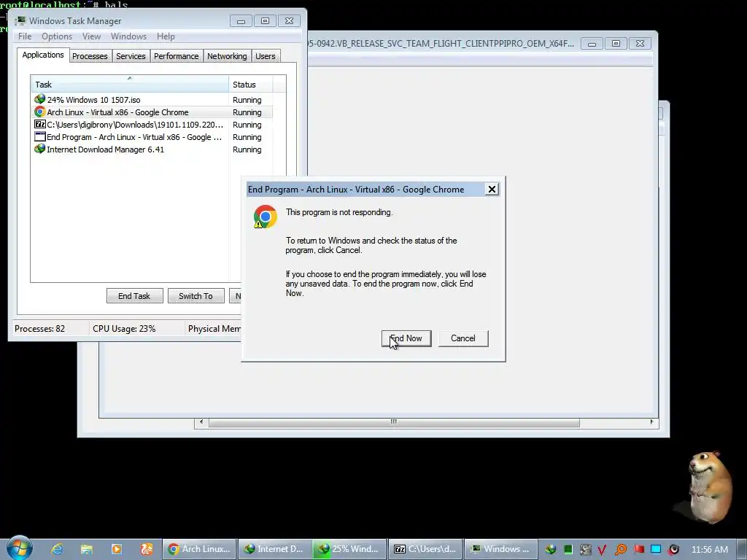Click Processes: 82 in status bar
The image size is (747, 560).
[39, 329]
